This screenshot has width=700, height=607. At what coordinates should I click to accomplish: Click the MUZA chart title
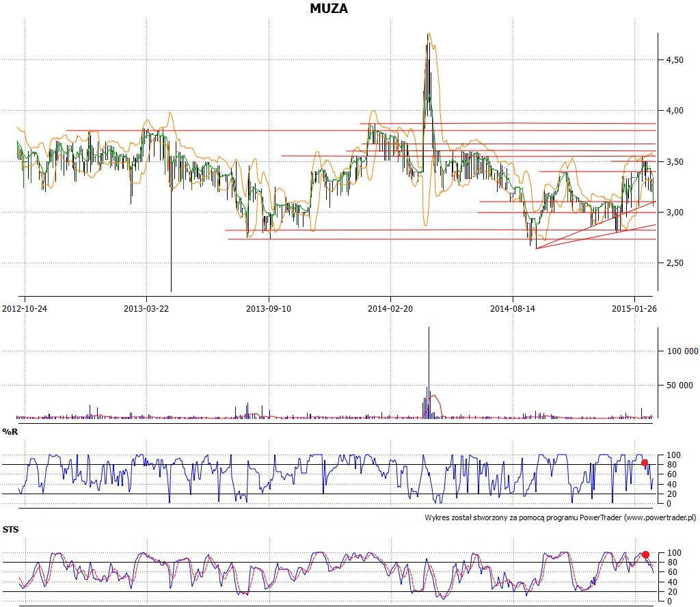point(329,8)
